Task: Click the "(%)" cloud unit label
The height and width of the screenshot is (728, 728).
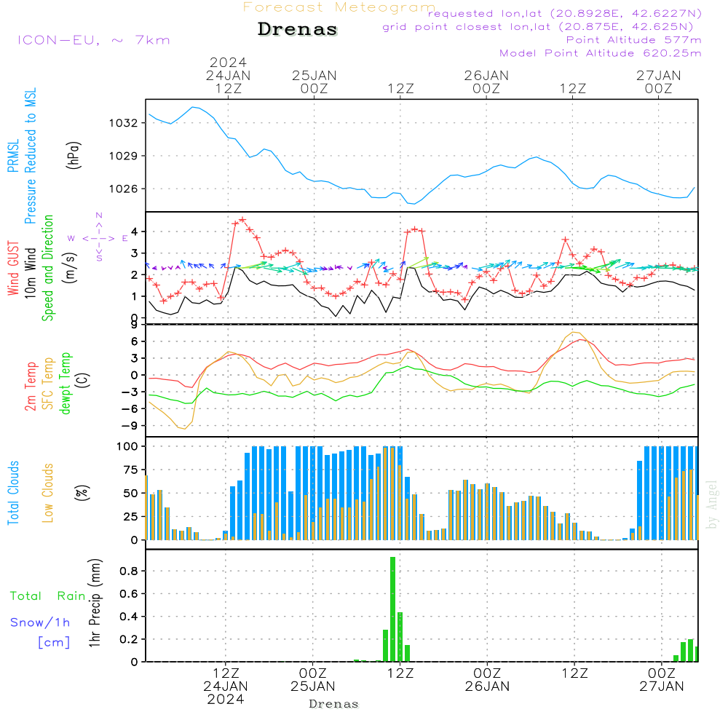Action: (x=82, y=493)
